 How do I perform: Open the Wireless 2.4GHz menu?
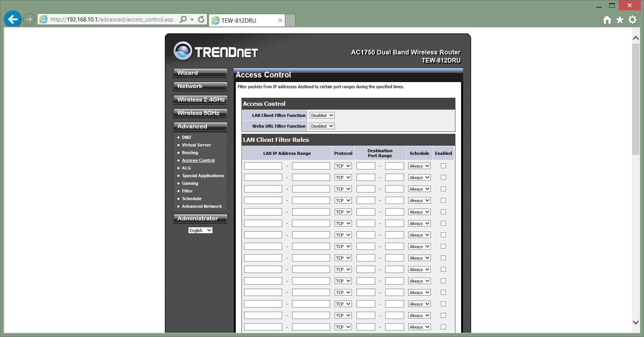200,100
